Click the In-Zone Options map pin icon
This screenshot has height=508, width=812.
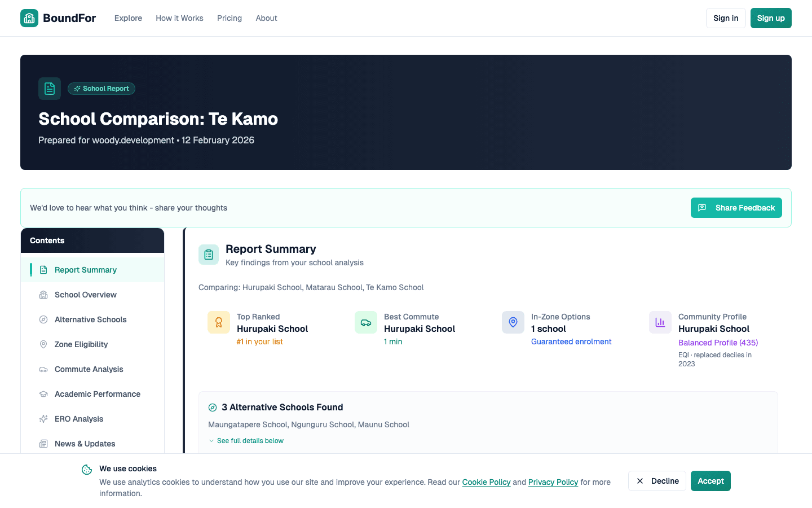point(513,322)
